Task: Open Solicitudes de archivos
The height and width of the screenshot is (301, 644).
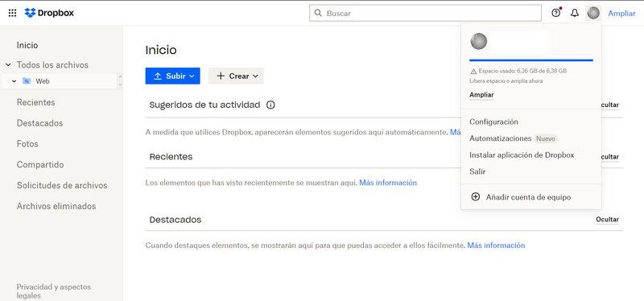Action: (62, 186)
